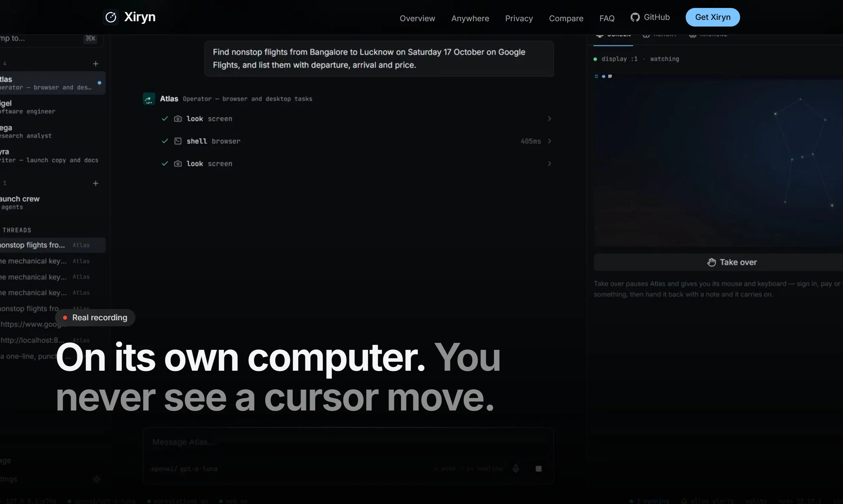This screenshot has width=843, height=504.
Task: Click the Atlas constellation avatar icon
Action: point(149,99)
